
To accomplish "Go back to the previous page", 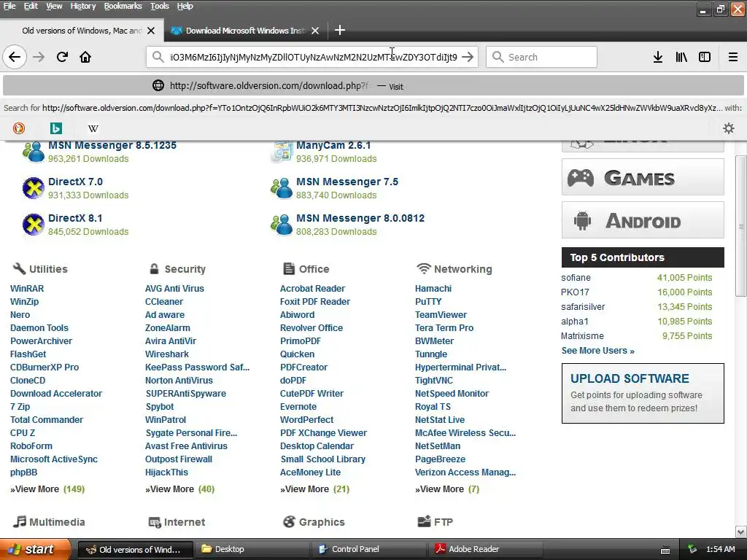I will click(15, 57).
